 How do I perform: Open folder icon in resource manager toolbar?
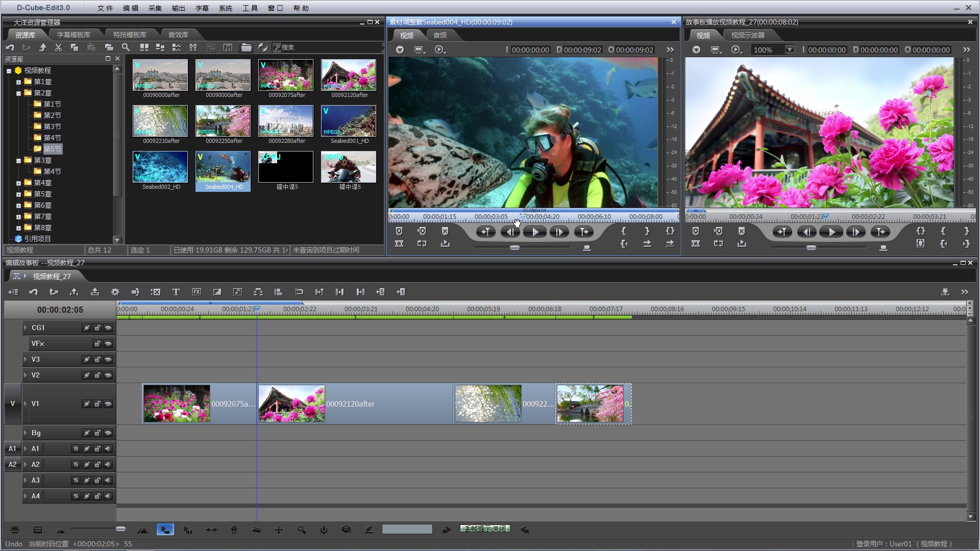(247, 47)
